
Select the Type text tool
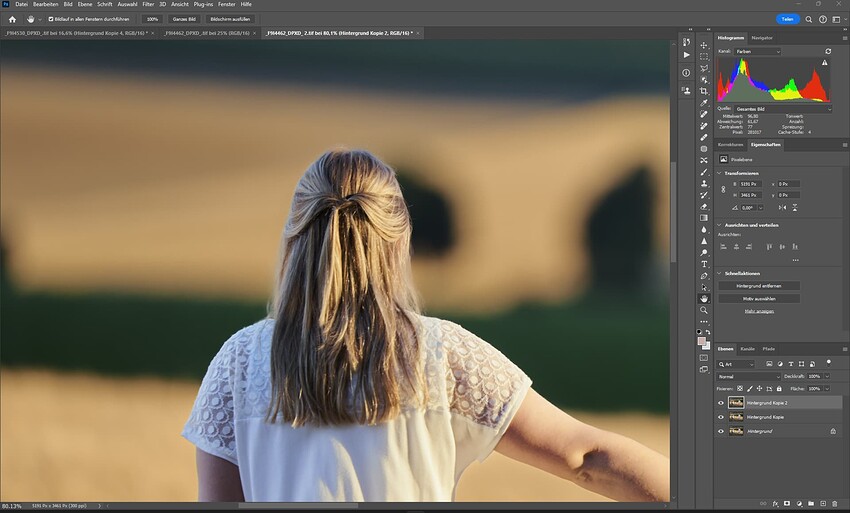point(704,264)
